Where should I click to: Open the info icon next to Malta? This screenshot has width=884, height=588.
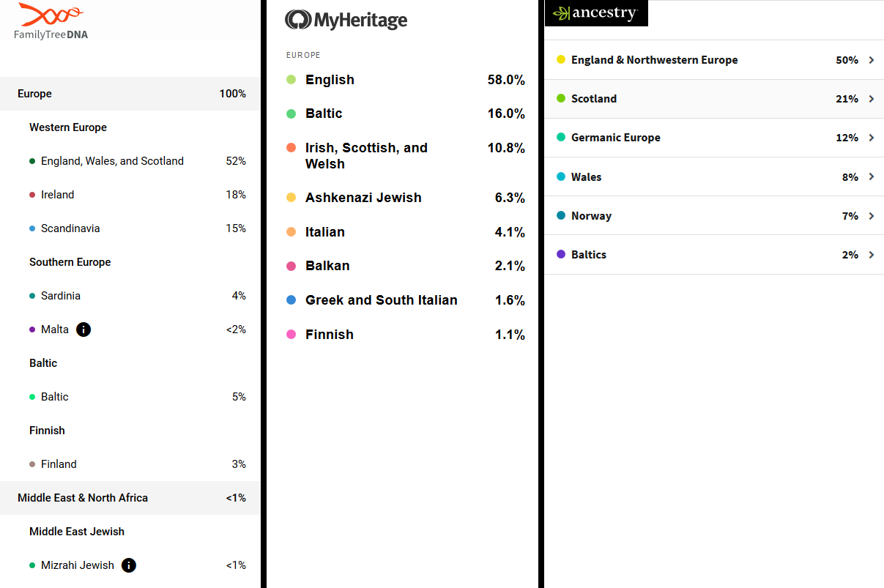(x=83, y=330)
